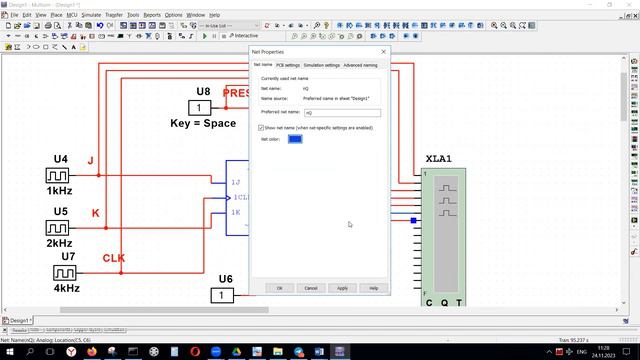
Task: Open the Reports menu
Action: 152,15
